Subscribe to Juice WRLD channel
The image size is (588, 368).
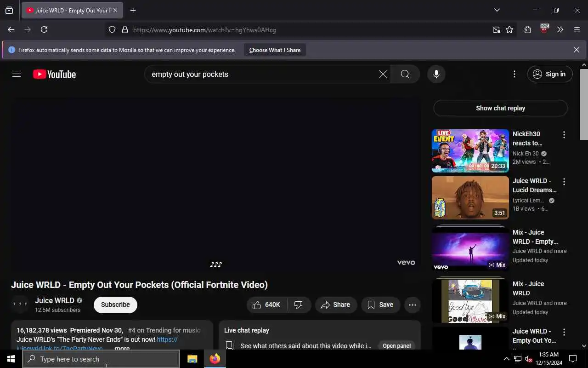(115, 305)
